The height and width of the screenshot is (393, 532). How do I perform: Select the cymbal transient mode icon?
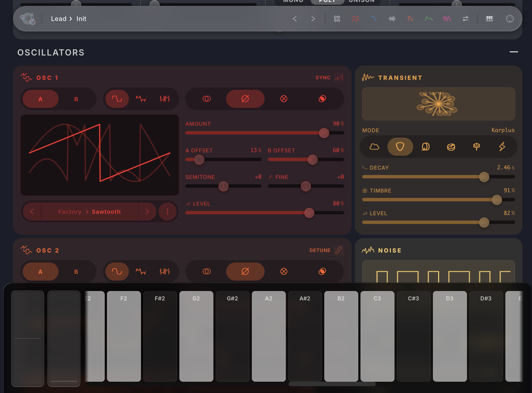(x=477, y=147)
